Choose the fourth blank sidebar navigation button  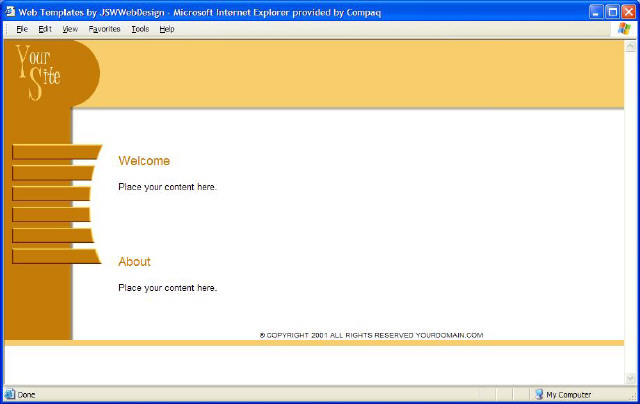pyautogui.click(x=50, y=215)
